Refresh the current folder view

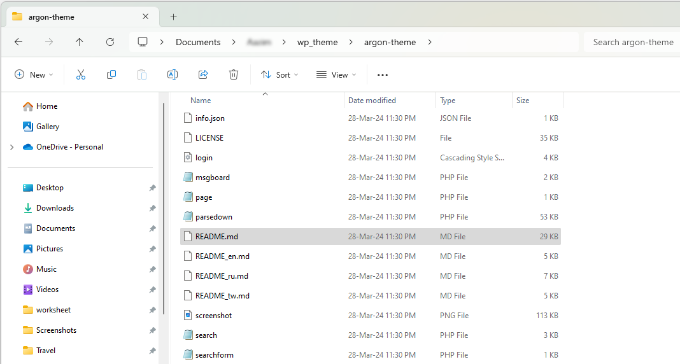110,42
